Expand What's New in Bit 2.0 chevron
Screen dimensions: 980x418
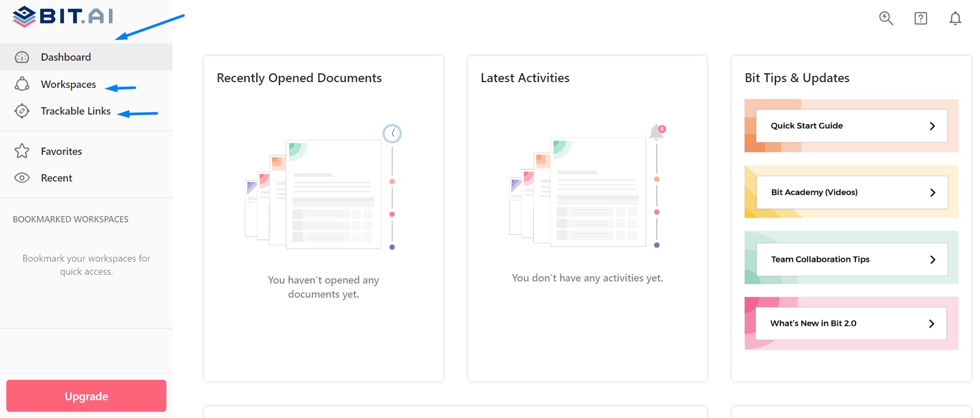click(931, 324)
